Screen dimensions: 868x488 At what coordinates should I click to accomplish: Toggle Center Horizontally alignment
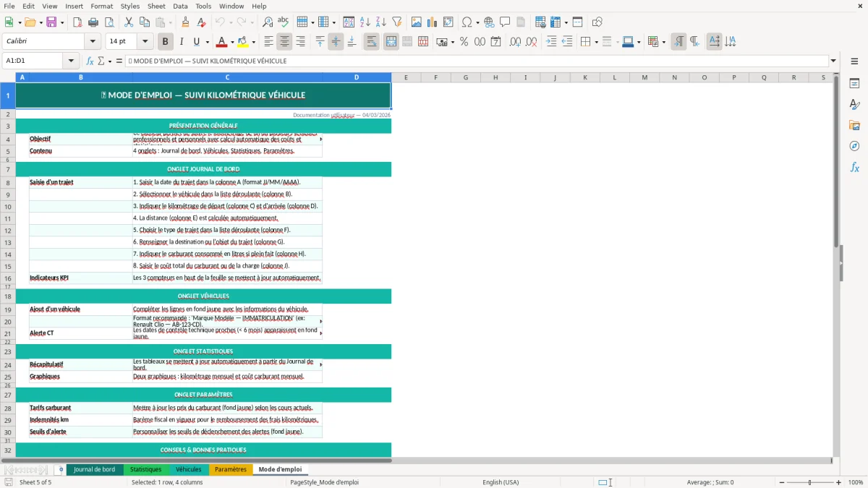[x=284, y=42]
